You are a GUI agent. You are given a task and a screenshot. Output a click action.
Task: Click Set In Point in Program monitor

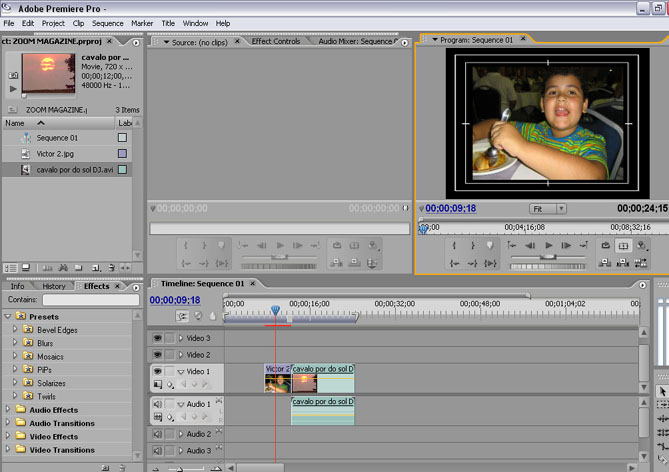tap(454, 245)
